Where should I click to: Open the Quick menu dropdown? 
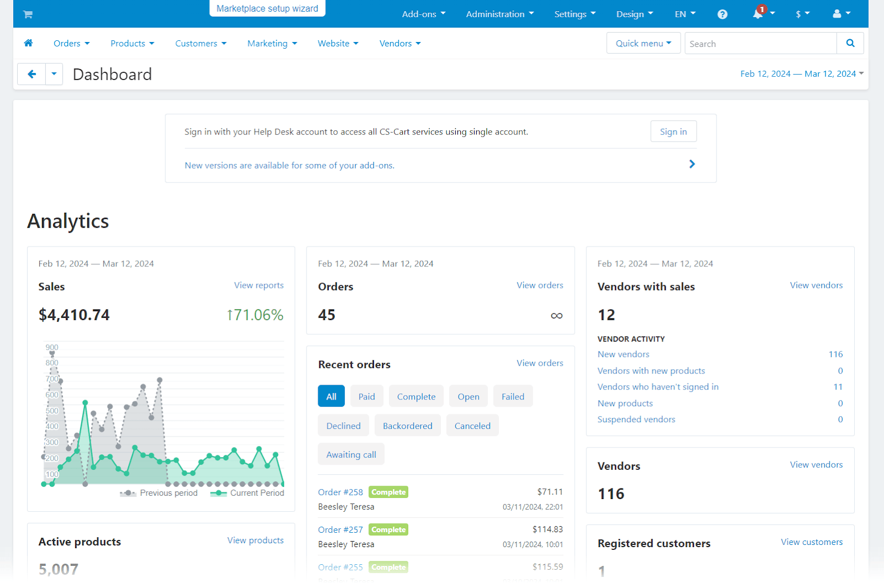pyautogui.click(x=643, y=43)
